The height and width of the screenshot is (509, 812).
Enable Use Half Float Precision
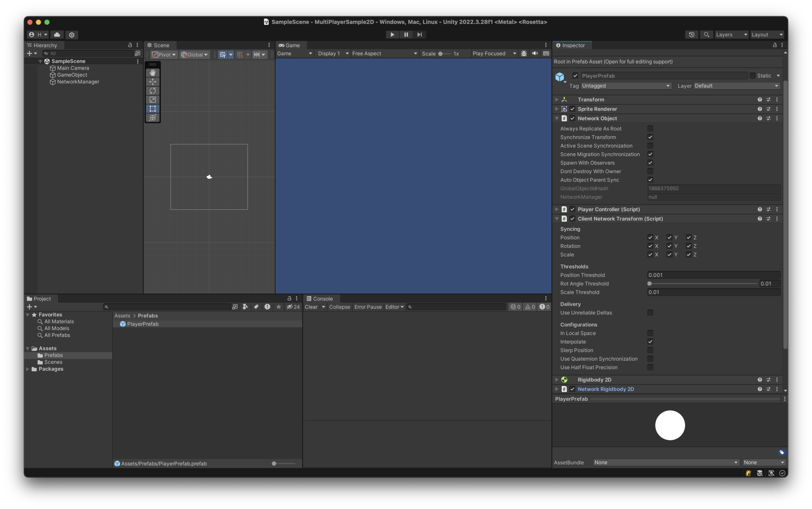click(650, 367)
